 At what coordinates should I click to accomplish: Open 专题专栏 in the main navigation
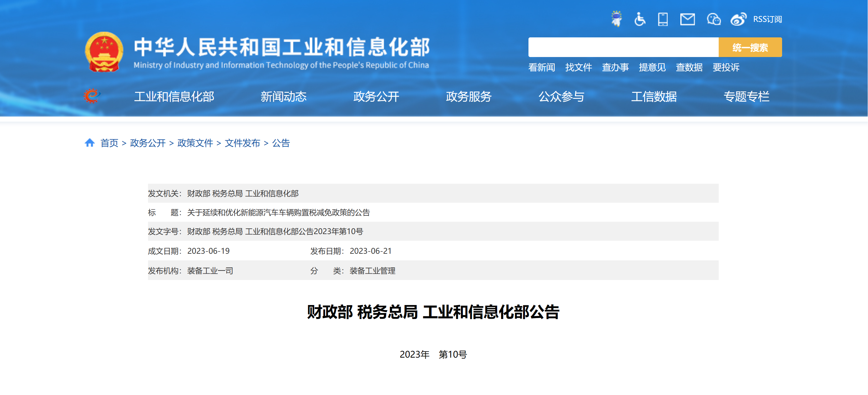[x=746, y=97]
